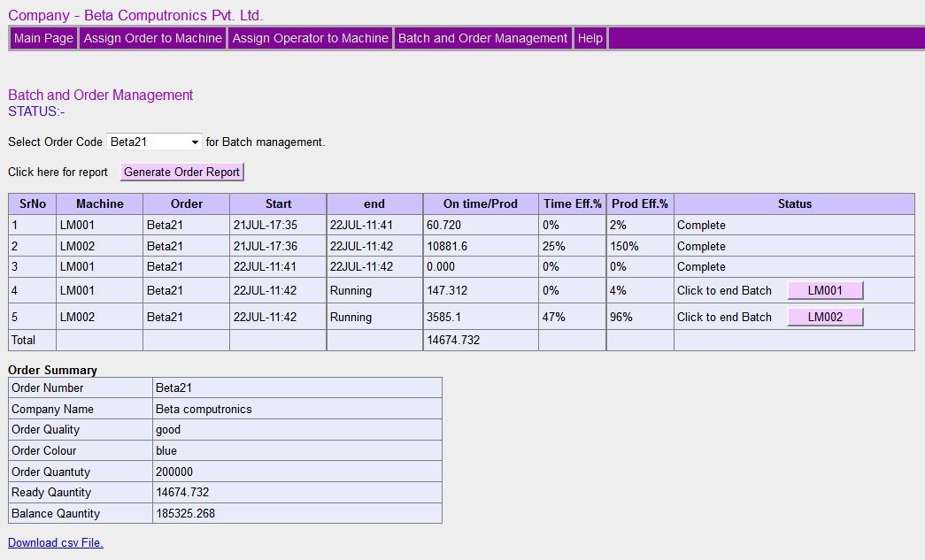Click the Status column header
The image size is (925, 560).
(x=794, y=203)
